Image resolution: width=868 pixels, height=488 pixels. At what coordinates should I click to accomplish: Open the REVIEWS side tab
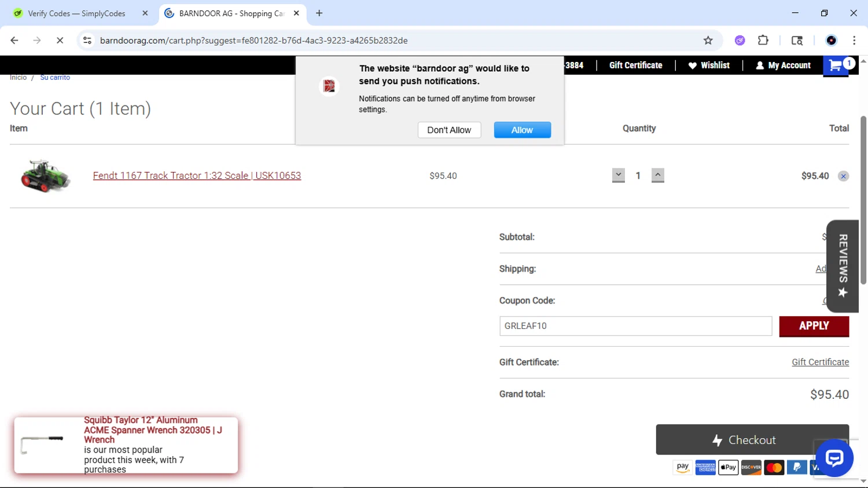843,266
